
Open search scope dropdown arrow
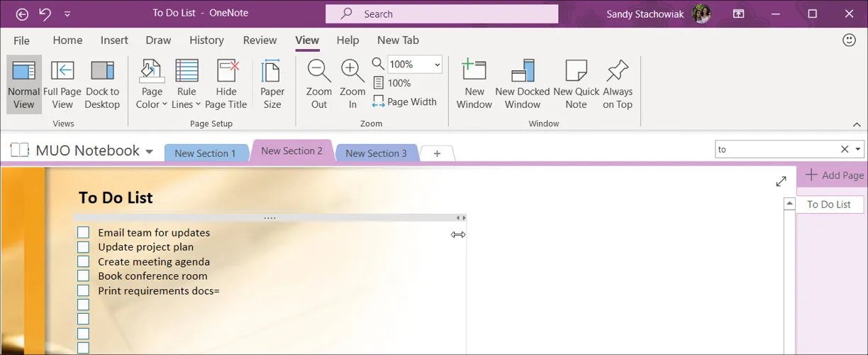858,149
